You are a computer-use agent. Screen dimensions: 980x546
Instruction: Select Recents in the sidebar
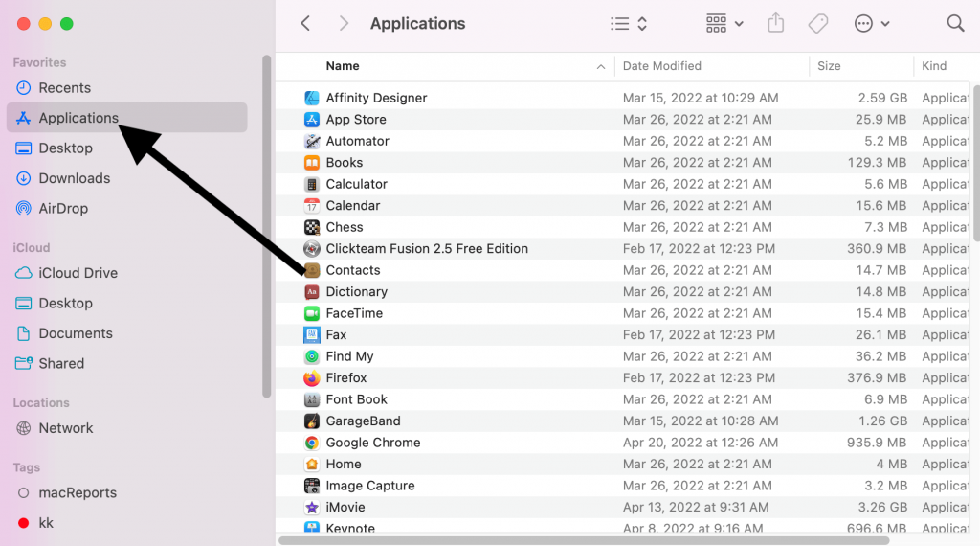click(x=127, y=87)
